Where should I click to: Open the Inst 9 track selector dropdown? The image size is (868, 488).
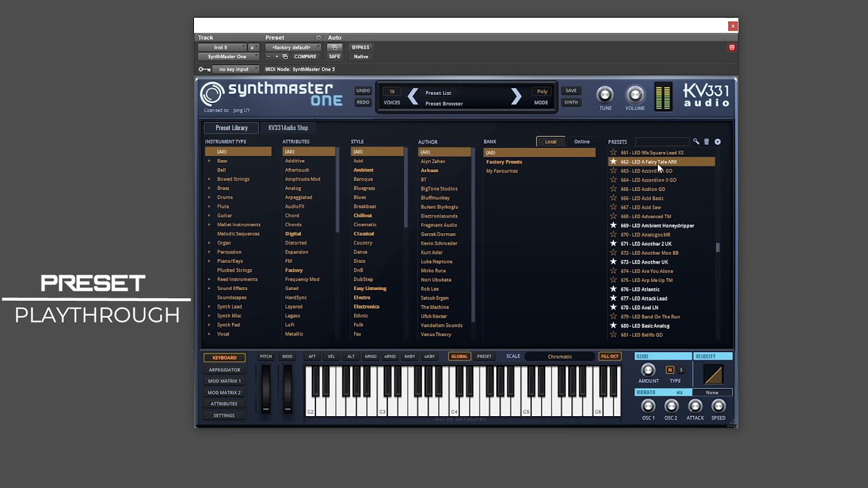click(x=222, y=47)
